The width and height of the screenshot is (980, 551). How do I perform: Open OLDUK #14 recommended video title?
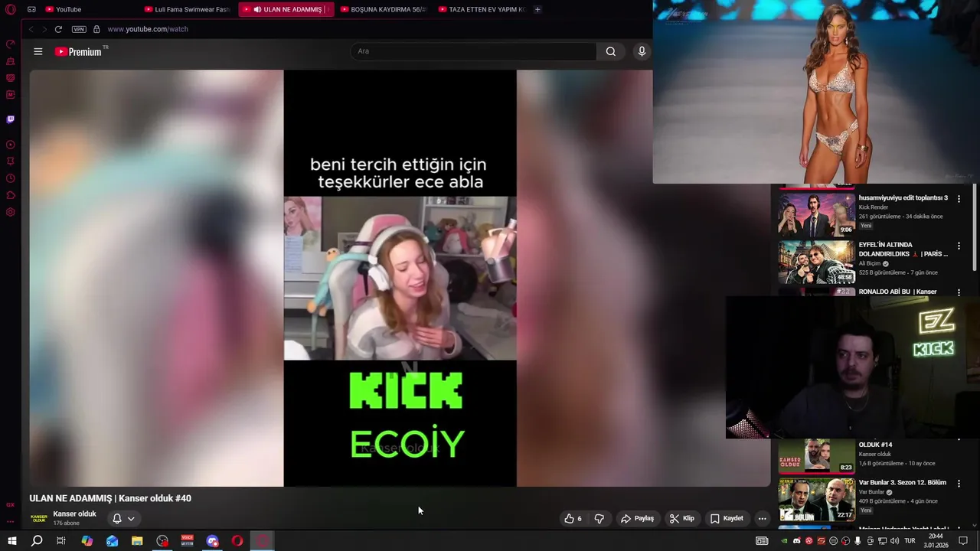tap(875, 445)
